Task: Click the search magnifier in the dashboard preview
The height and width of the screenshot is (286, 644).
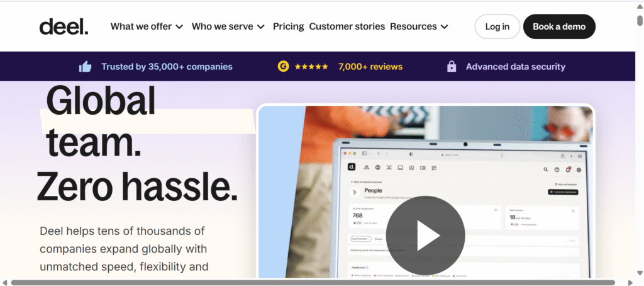Action: 545,169
